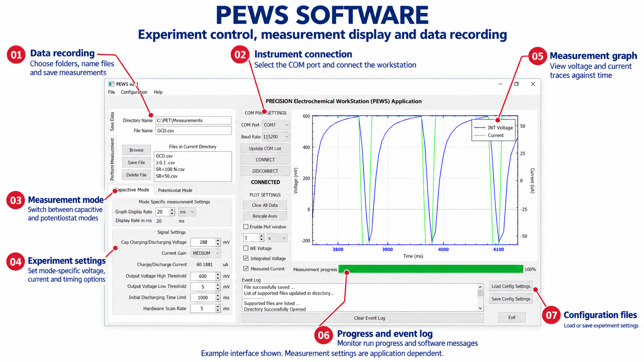This screenshot has height=362, width=644.
Task: Click the Save File button
Action: coord(136,162)
